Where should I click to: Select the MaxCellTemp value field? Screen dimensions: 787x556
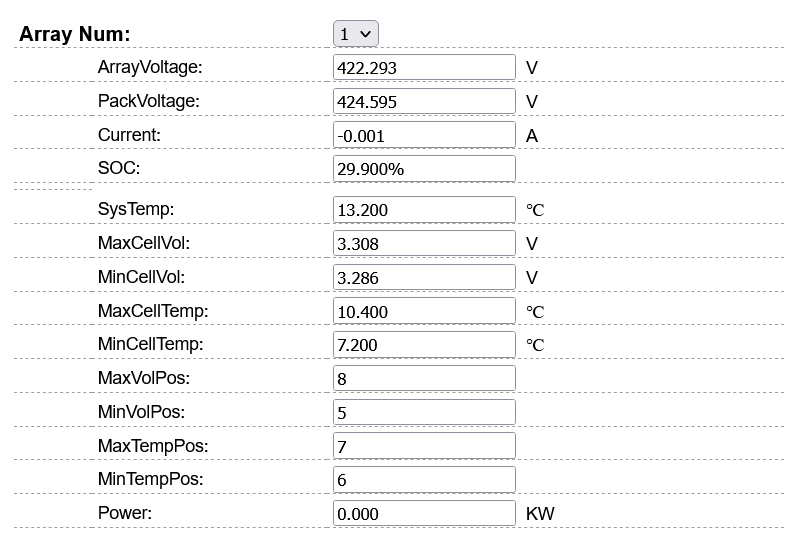(424, 312)
